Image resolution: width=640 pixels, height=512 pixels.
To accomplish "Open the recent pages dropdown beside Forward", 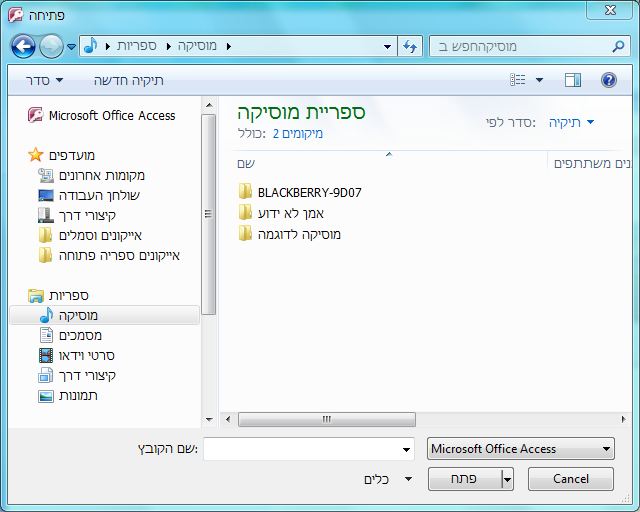I will point(71,47).
